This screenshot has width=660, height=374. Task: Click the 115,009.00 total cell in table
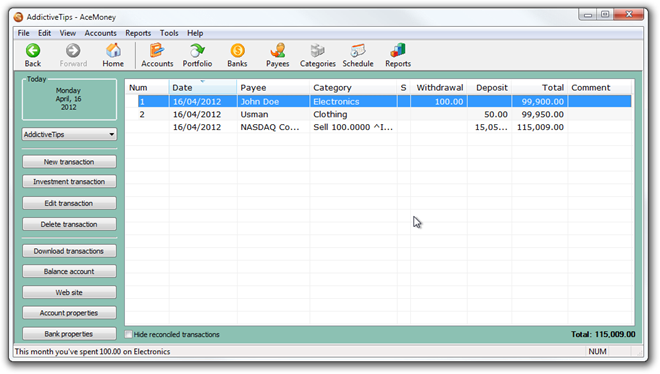tap(540, 127)
